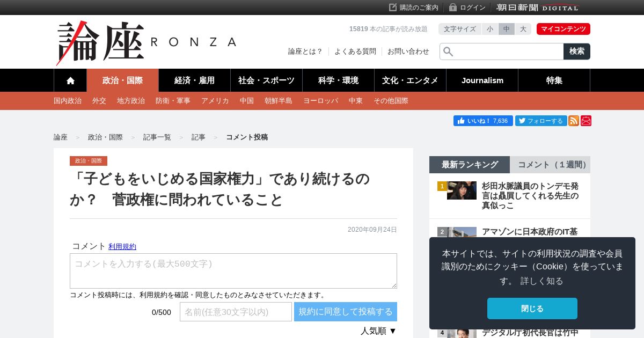Viewport: 644px width, 338px height.
Task: Open 朝鮮半島 subcategory
Action: (279, 101)
